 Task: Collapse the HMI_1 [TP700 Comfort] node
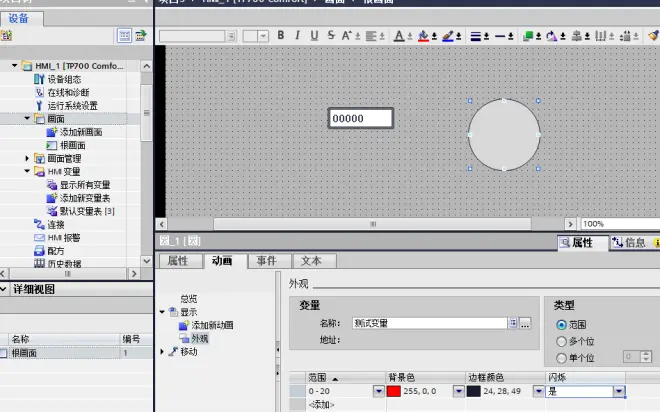(x=15, y=66)
